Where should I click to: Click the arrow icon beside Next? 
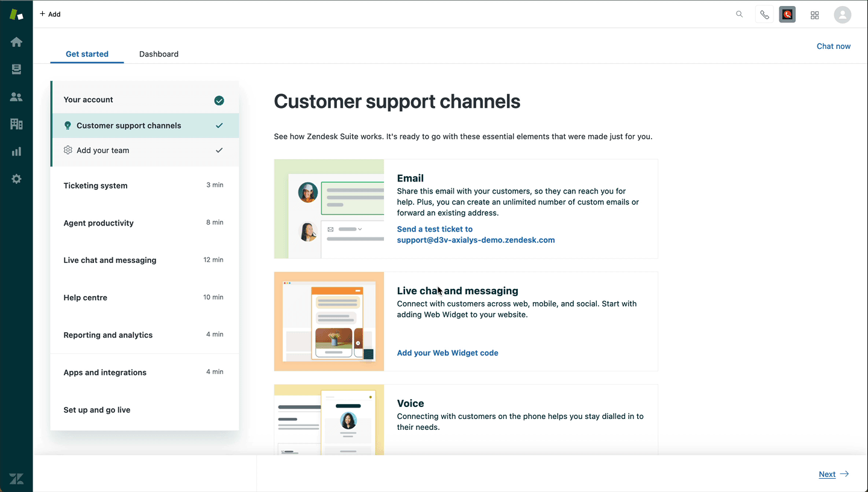(844, 474)
